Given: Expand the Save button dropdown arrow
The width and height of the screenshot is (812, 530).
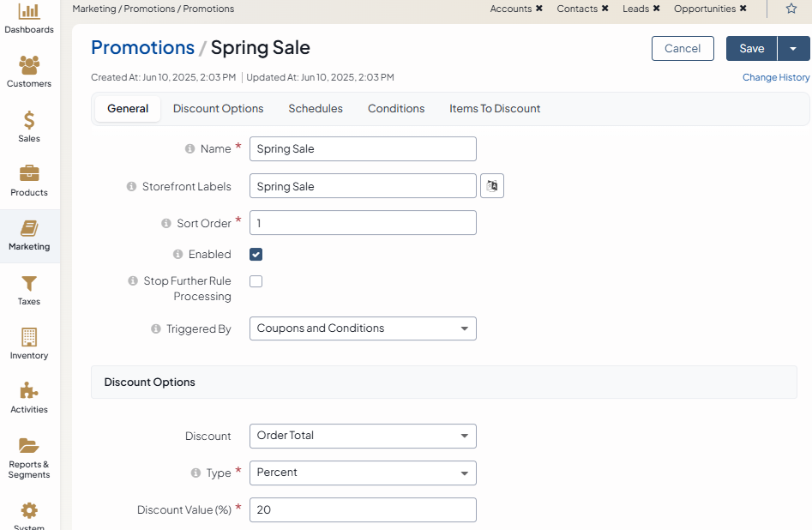Looking at the screenshot, I should 793,49.
